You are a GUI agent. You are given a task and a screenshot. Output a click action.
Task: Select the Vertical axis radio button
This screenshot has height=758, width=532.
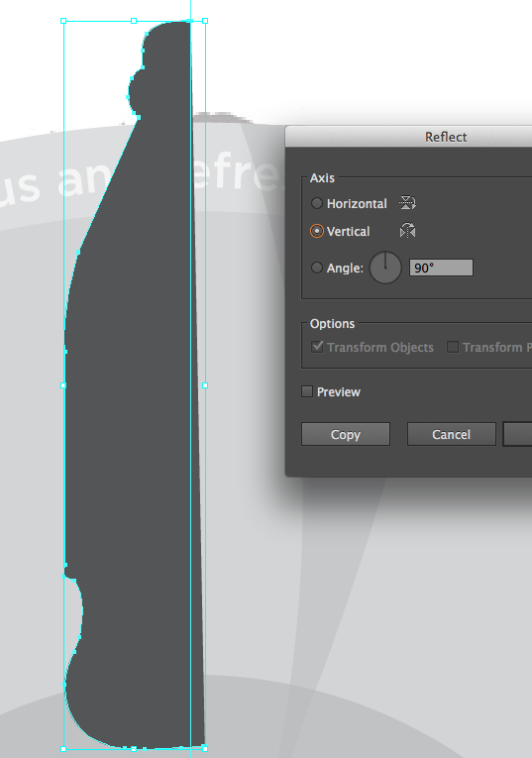(x=316, y=231)
